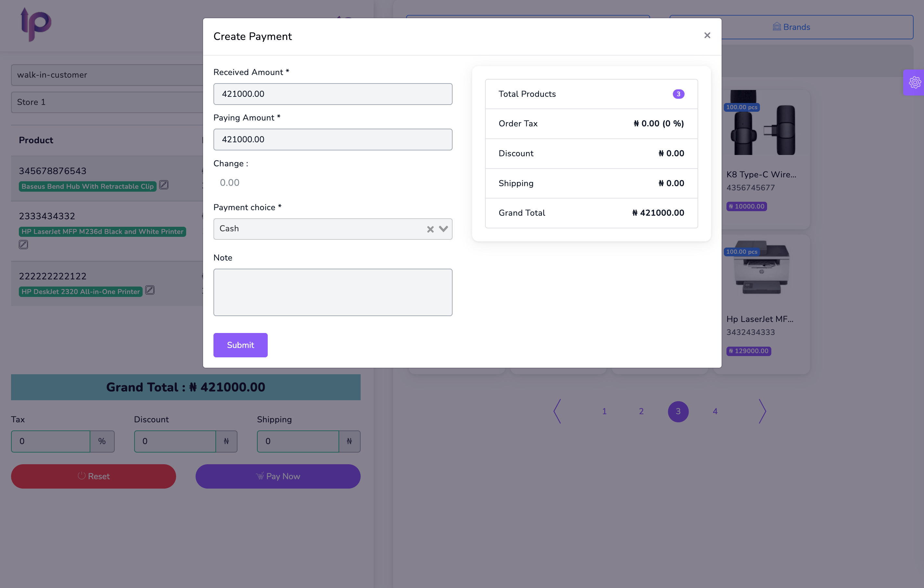The image size is (924, 588).
Task: Edit Baseus Bend Hub product row
Action: coord(164,185)
